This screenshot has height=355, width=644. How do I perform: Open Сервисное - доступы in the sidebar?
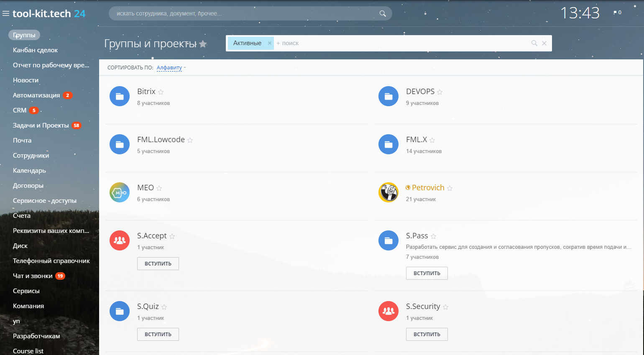45,201
